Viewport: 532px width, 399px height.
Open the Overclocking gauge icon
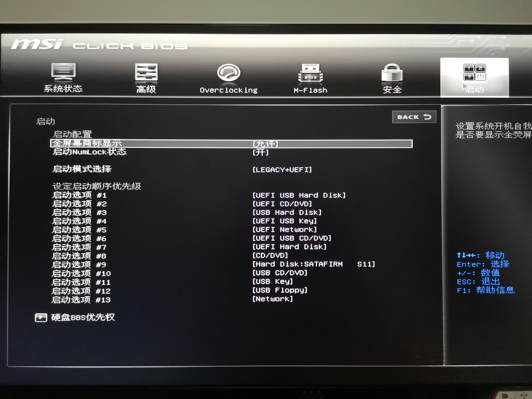(228, 72)
